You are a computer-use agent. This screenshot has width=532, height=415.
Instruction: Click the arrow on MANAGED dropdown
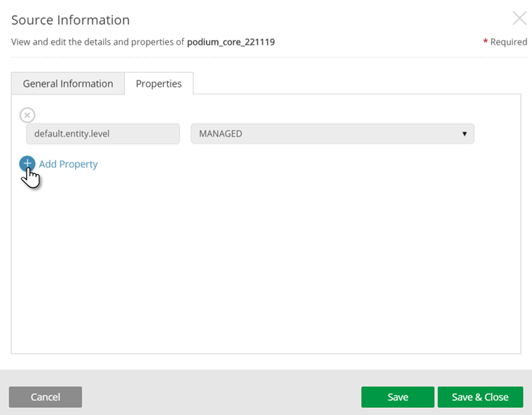click(x=464, y=134)
